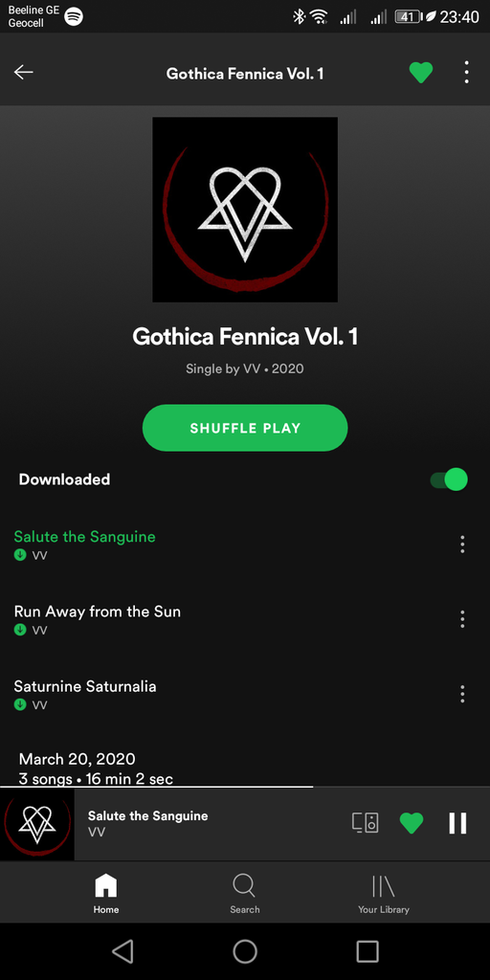Open options for Salute the Sanguine

click(462, 545)
